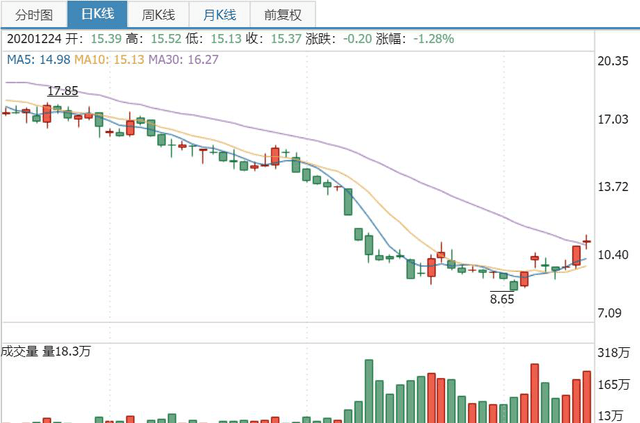
Task: Click the 318万 volume axis label
Action: (613, 352)
